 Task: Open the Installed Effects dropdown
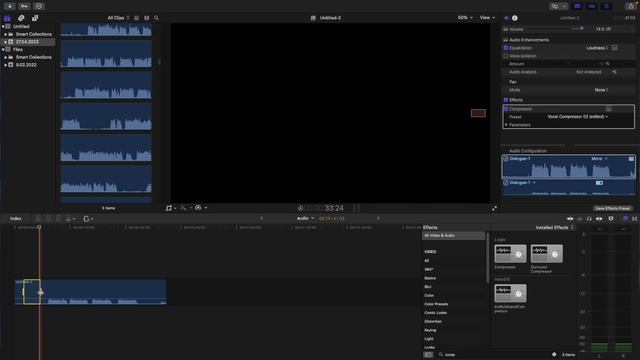(554, 227)
